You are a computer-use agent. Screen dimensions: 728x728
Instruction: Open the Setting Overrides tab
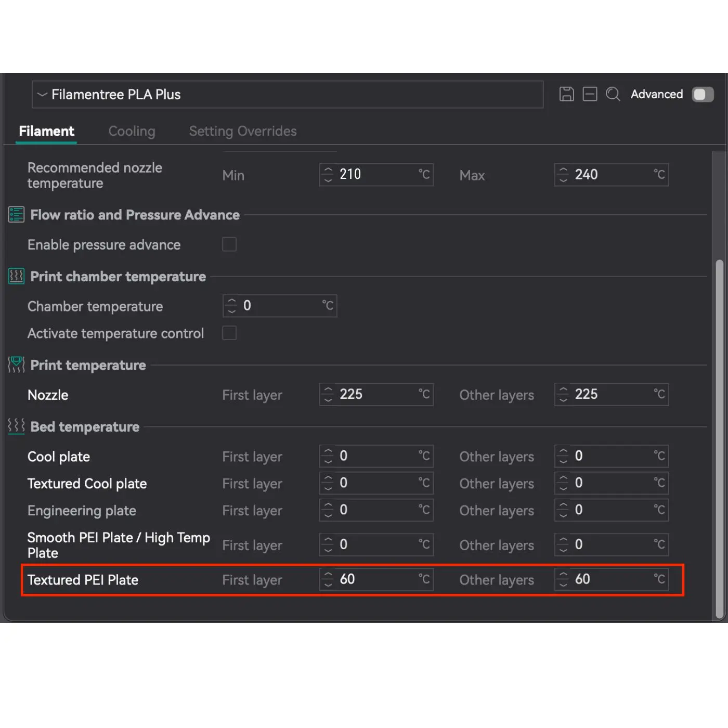point(243,131)
